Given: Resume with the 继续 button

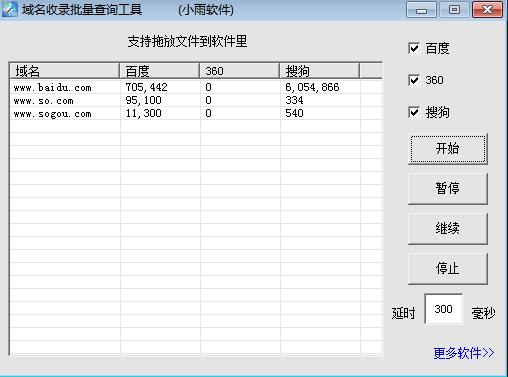Looking at the screenshot, I should [448, 229].
